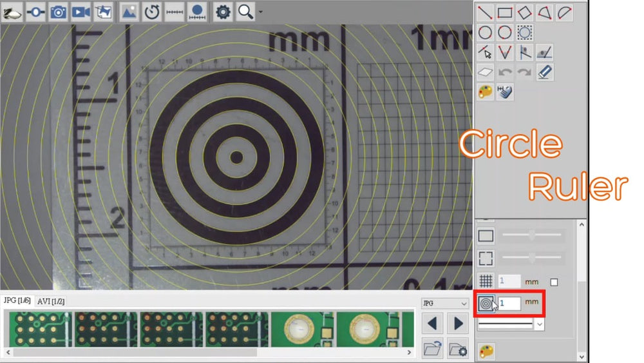Open the JPG file type dropdown
This screenshot has height=363, width=644.
445,304
